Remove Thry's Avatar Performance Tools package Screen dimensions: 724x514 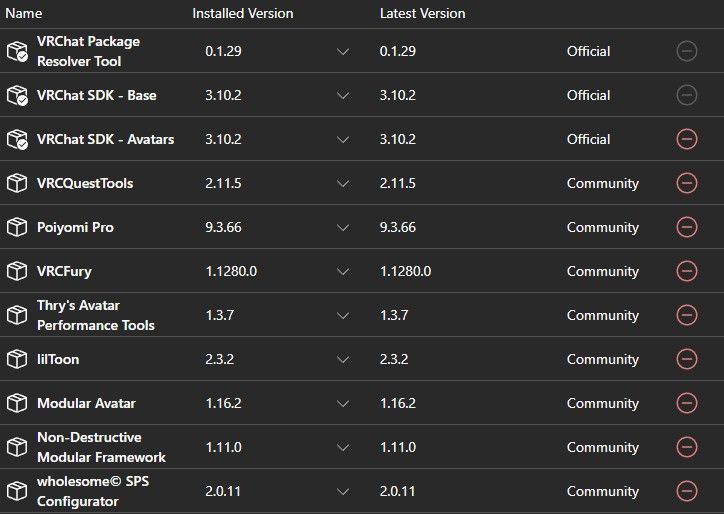click(687, 315)
